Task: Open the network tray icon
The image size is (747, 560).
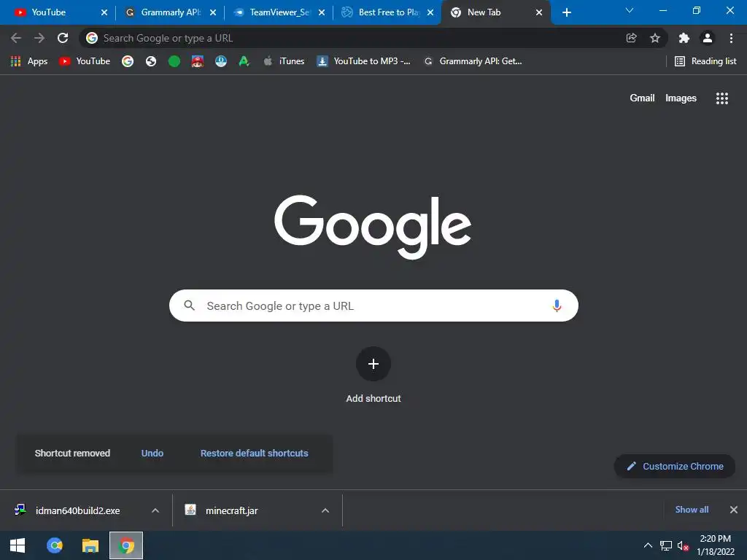Action: (666, 545)
